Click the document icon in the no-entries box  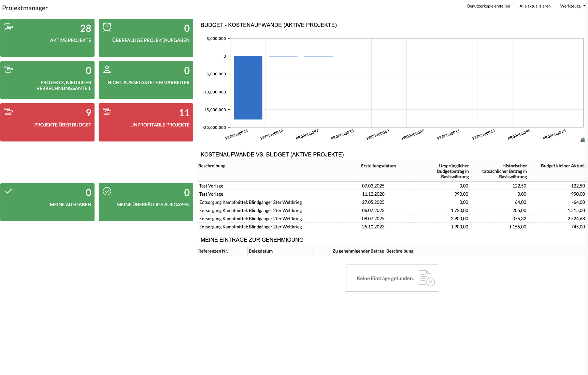tap(427, 278)
